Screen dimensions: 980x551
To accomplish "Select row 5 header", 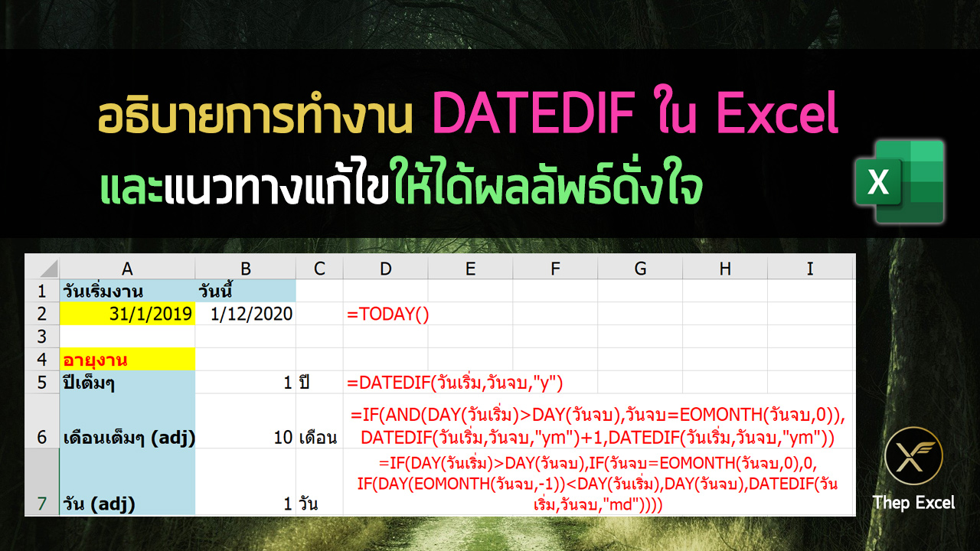I will tap(42, 383).
